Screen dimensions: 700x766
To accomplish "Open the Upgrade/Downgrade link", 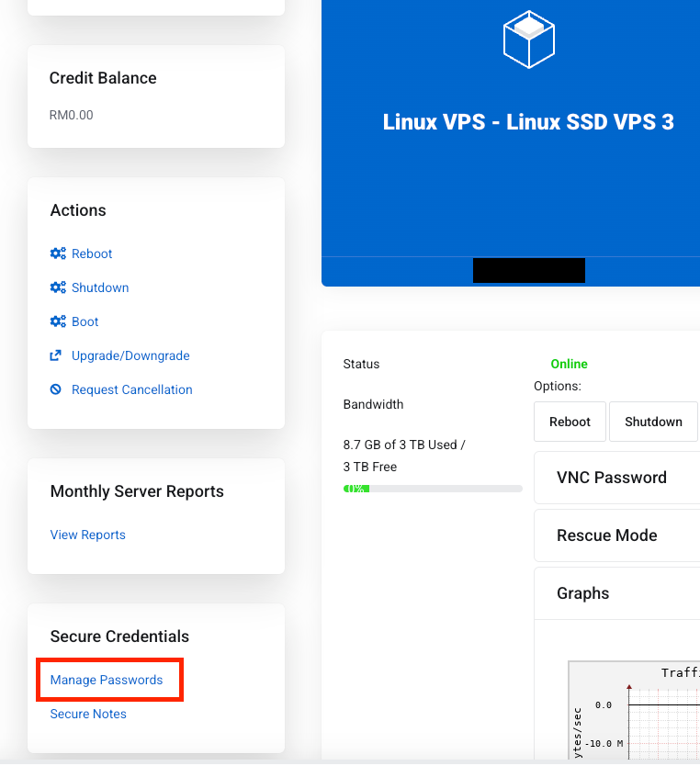I will click(130, 355).
